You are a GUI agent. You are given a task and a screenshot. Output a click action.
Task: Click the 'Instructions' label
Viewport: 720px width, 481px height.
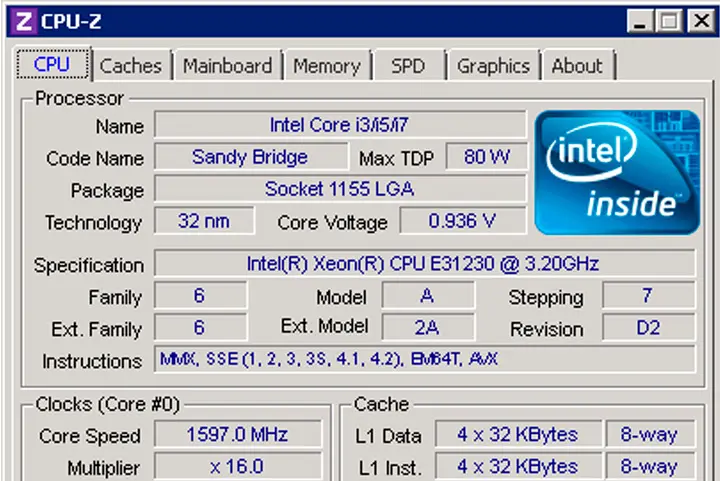pos(92,362)
